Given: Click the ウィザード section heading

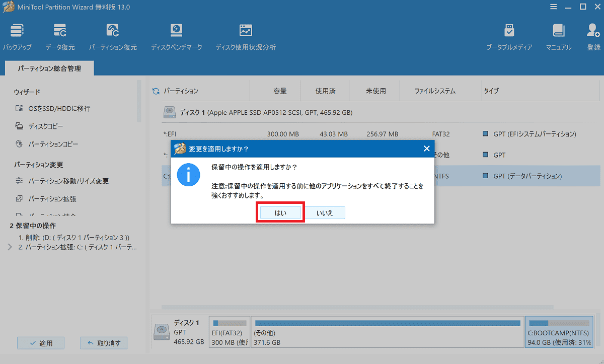Looking at the screenshot, I should tap(27, 92).
